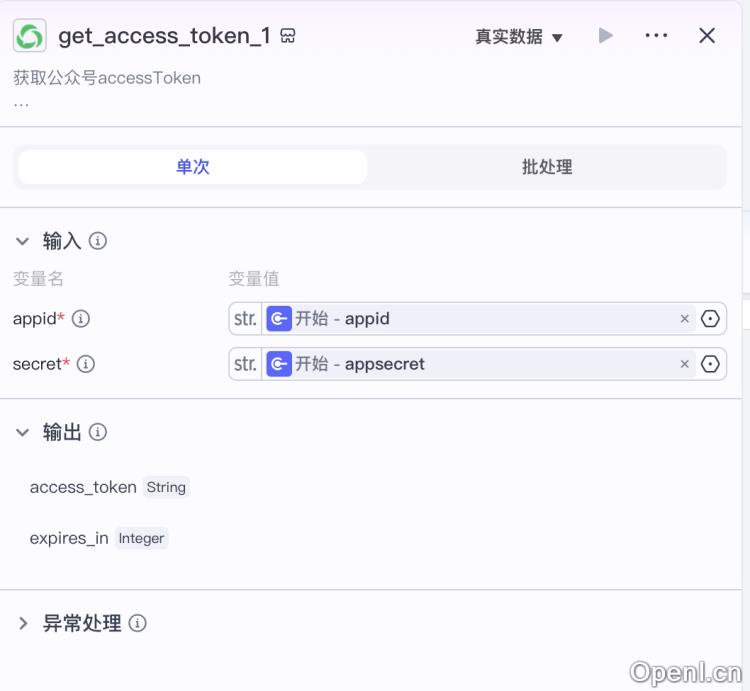
Task: Open the three-dot more options menu
Action: point(656,35)
